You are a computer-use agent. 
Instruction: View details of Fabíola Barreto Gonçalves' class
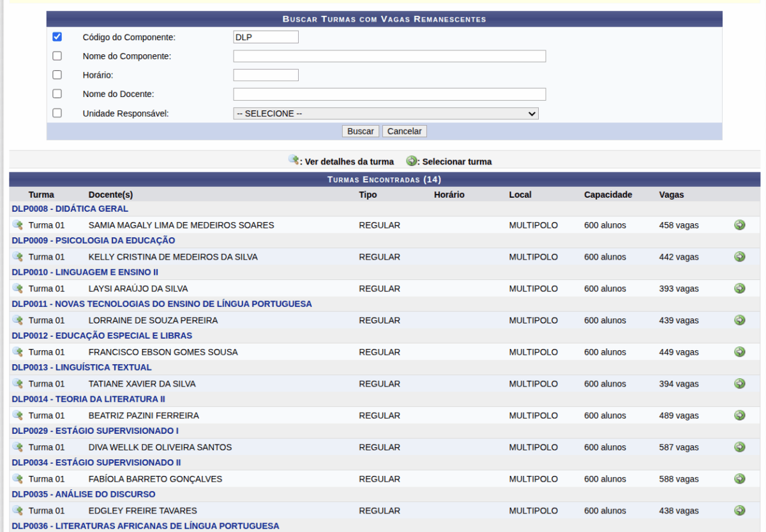pyautogui.click(x=17, y=478)
